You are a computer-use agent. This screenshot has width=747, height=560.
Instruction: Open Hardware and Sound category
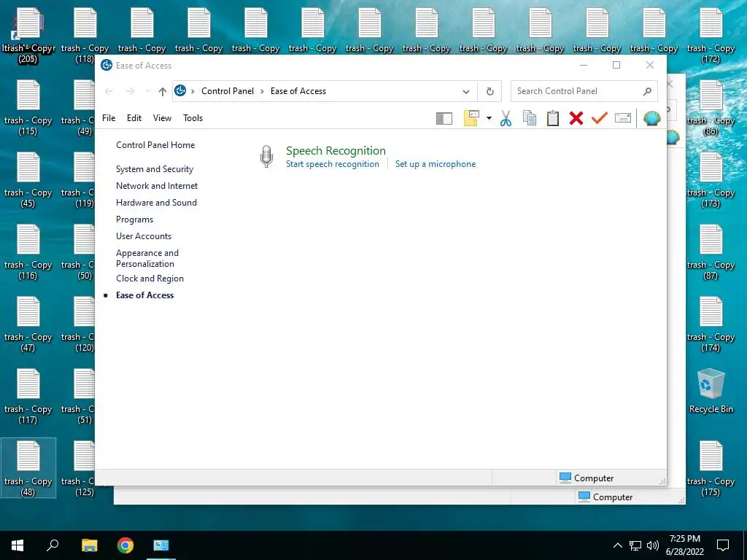[156, 203]
